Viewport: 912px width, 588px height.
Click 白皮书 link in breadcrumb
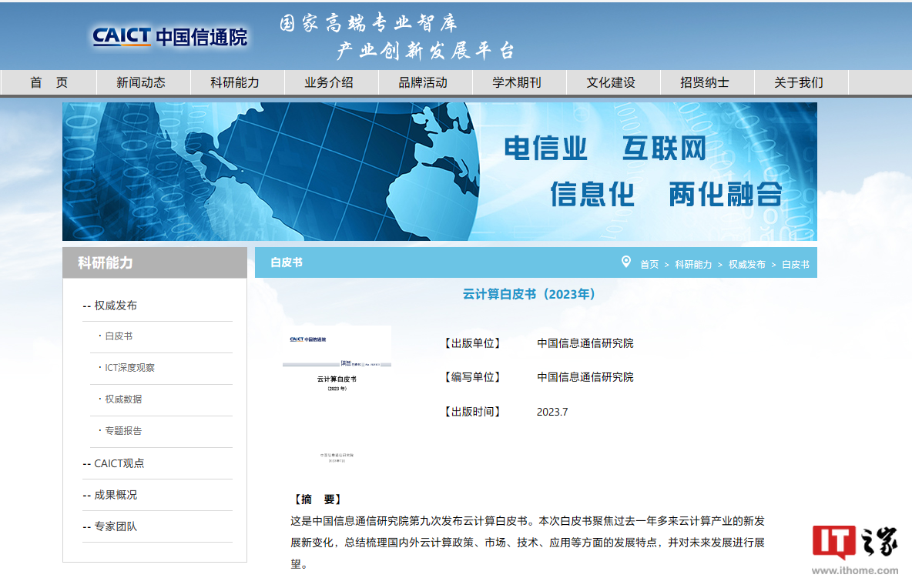point(796,264)
